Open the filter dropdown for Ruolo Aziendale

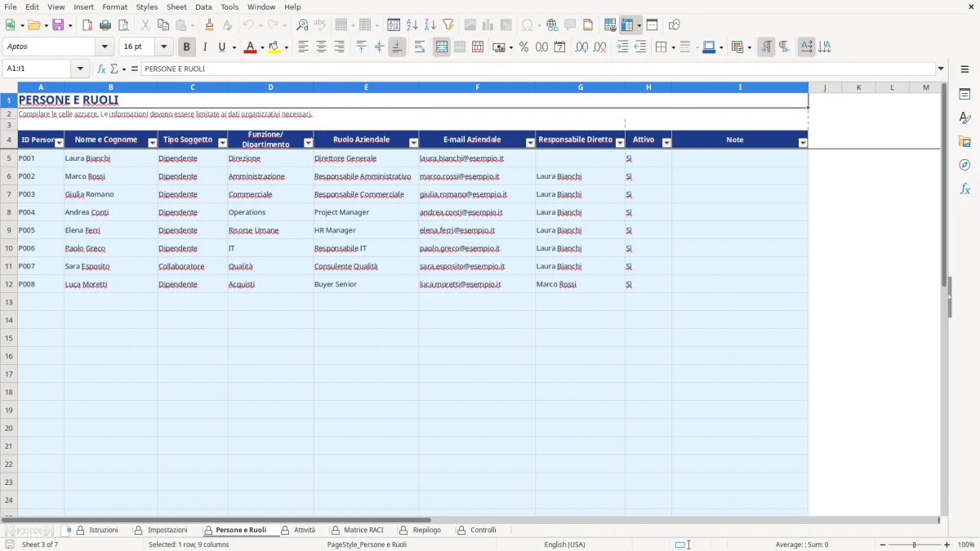pos(413,143)
